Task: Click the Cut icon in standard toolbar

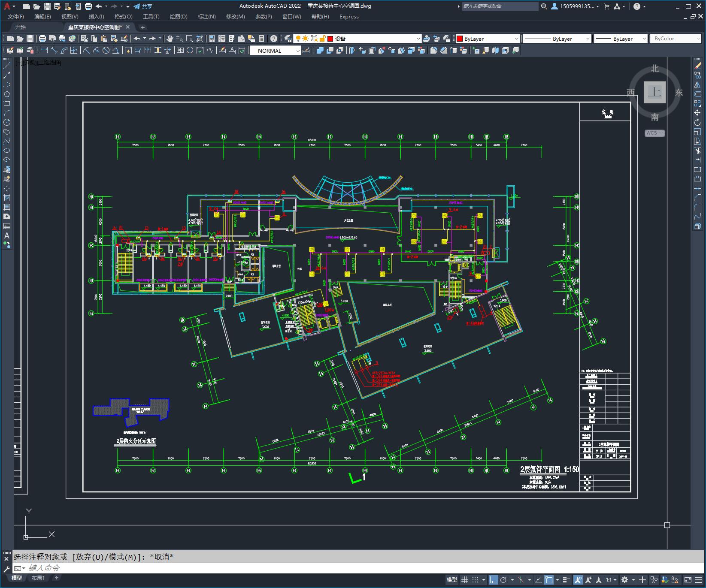Action: coord(85,39)
